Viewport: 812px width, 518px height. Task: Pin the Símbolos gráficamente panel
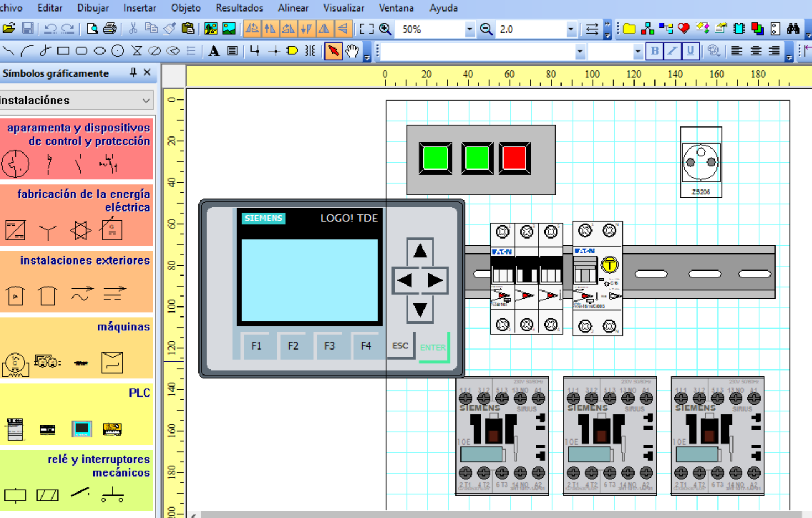point(133,73)
